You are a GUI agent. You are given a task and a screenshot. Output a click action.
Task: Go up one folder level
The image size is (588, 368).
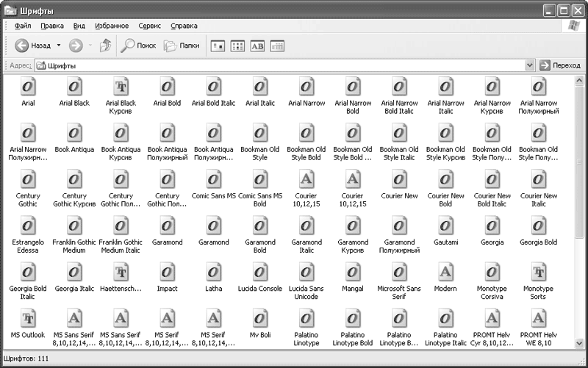[105, 46]
